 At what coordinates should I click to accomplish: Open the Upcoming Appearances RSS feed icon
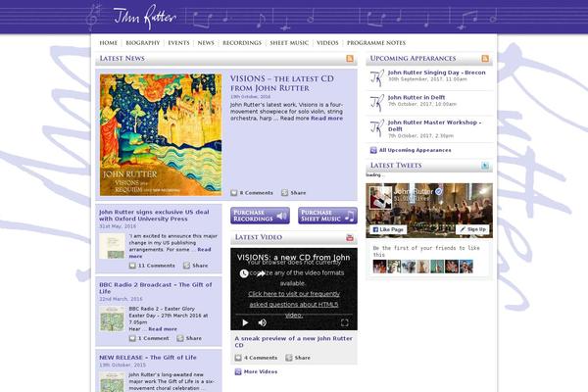tap(485, 59)
